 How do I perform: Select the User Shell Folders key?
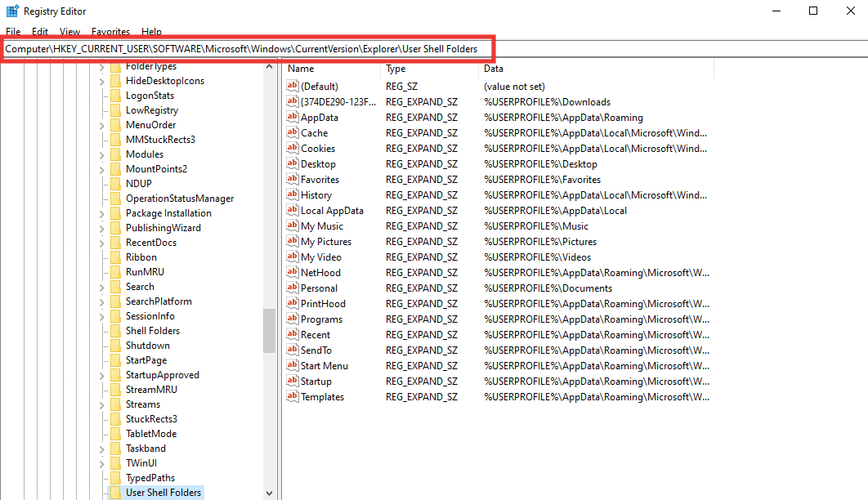pyautogui.click(x=163, y=493)
